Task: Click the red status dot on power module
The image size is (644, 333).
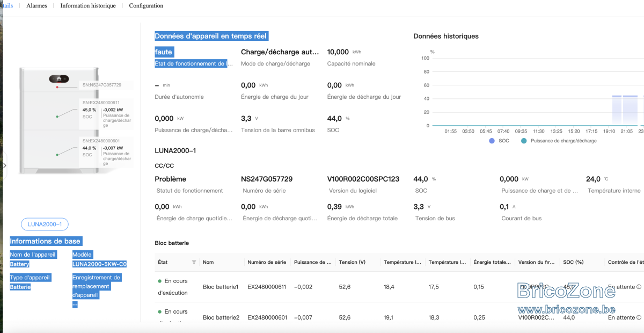Action: (57, 86)
